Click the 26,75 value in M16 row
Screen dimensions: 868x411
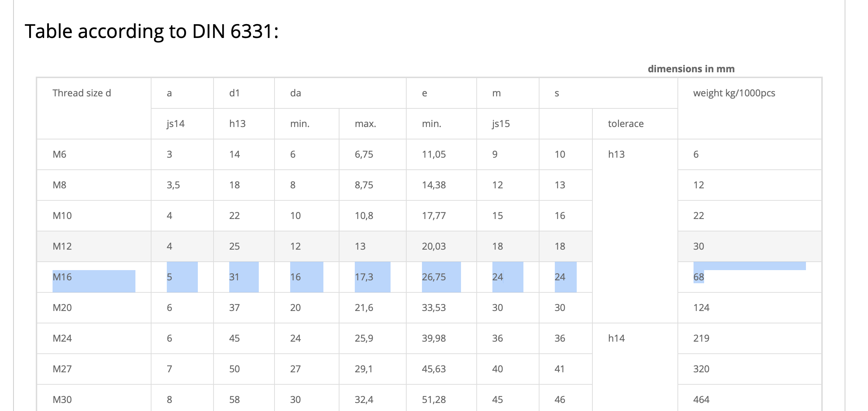tap(434, 277)
